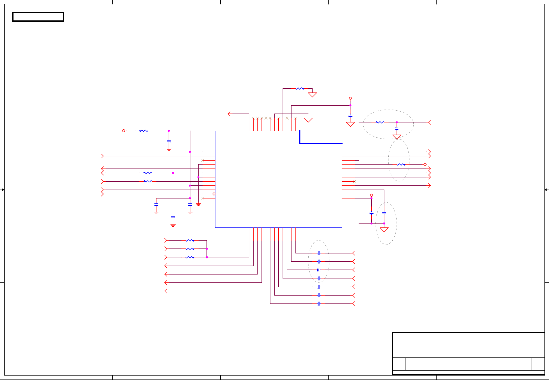The width and height of the screenshot is (555, 392).
Task: Pick the bottommost of seven series capacitors
Action: (319, 304)
